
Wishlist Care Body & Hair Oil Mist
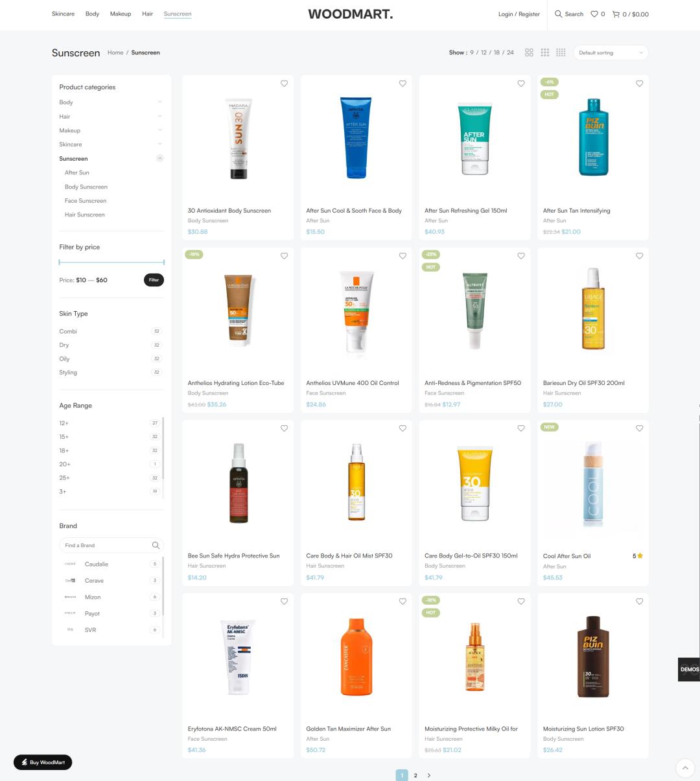[x=402, y=428]
